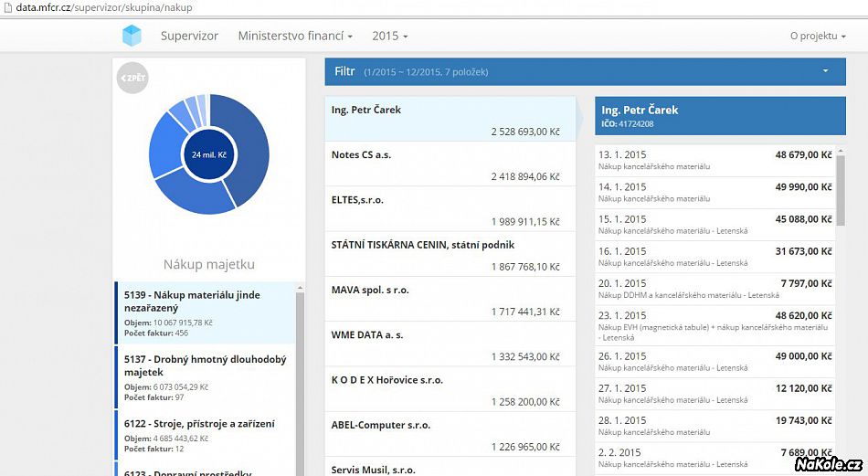
Task: Select supplier Ing. Petr Čarek
Action: click(x=450, y=119)
